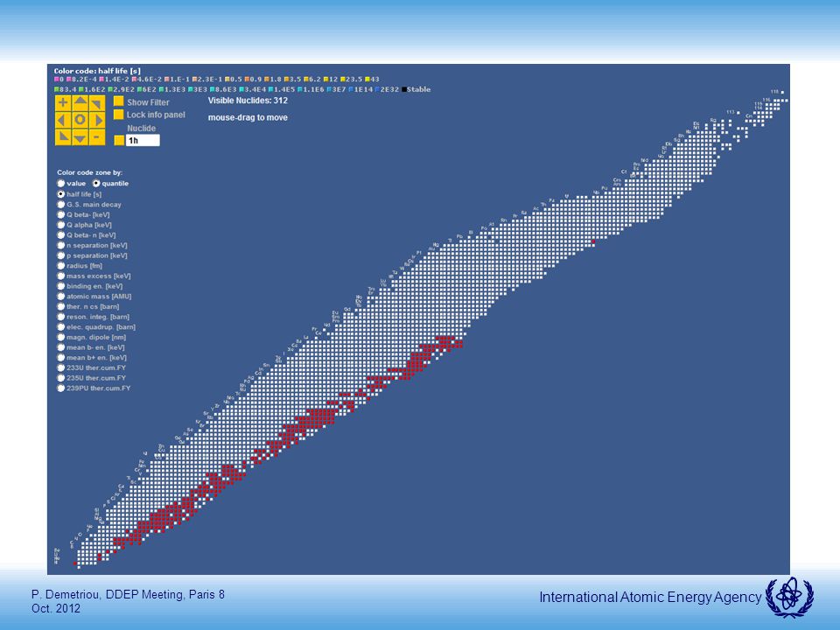Image resolution: width=840 pixels, height=630 pixels.
Task: Click the yellow box beside Nuclide field
Action: pyautogui.click(x=119, y=140)
